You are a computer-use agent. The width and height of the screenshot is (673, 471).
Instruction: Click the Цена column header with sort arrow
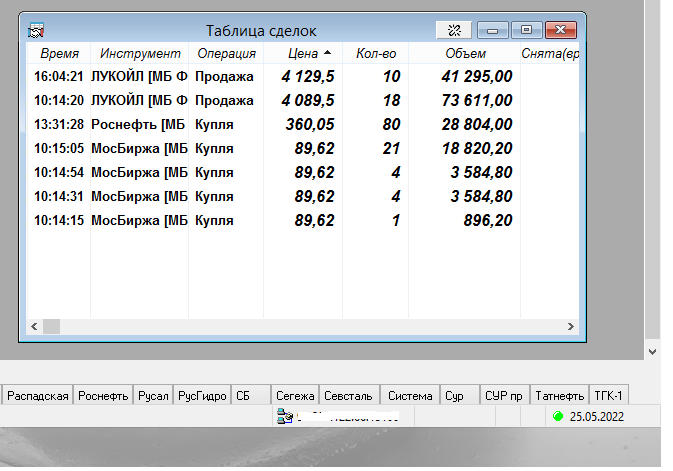tap(303, 54)
